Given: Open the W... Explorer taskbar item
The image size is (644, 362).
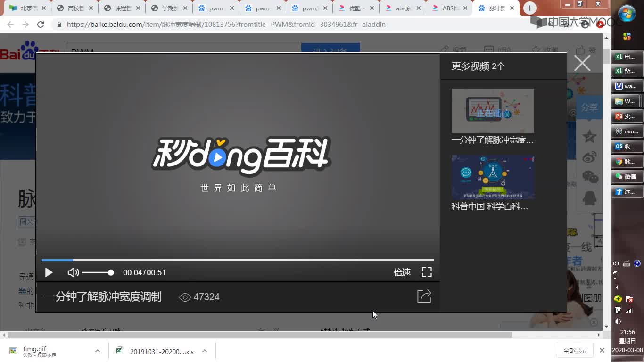Looking at the screenshot, I should [x=627, y=101].
